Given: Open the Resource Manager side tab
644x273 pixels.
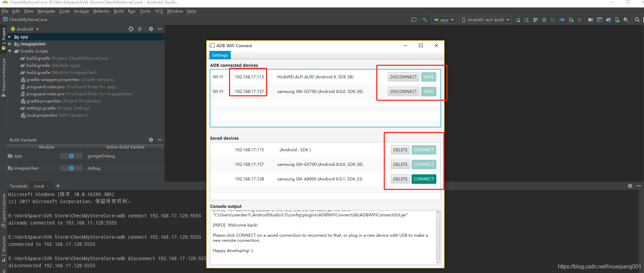Looking at the screenshot, I should click(x=4, y=77).
